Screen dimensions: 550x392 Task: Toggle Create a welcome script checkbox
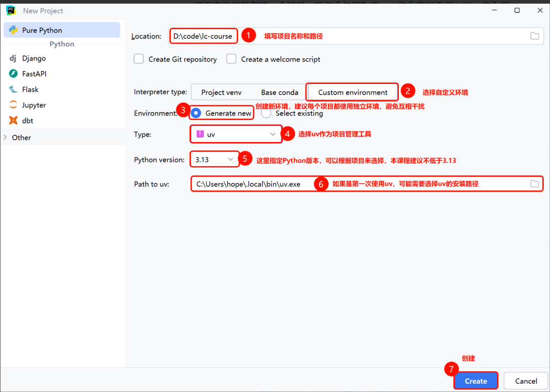(x=231, y=59)
